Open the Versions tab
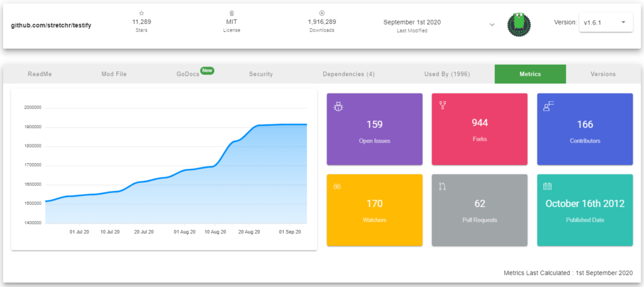Image resolution: width=644 pixels, height=287 pixels. point(602,74)
